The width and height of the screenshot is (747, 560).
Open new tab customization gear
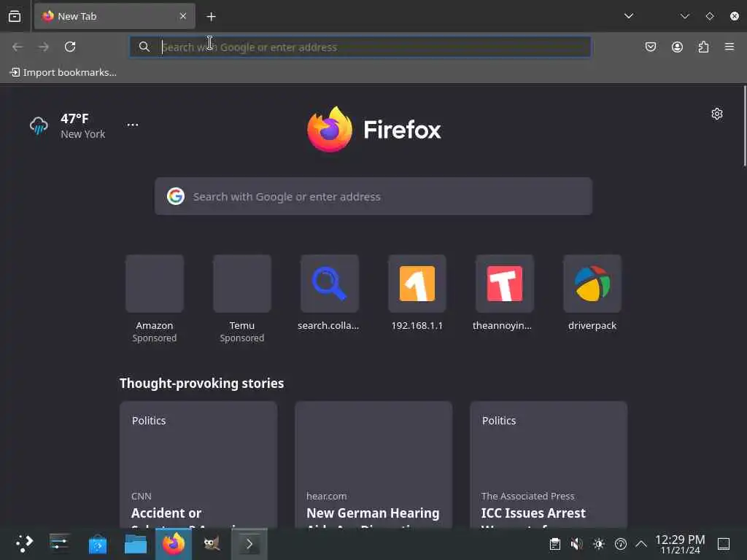[x=717, y=114]
